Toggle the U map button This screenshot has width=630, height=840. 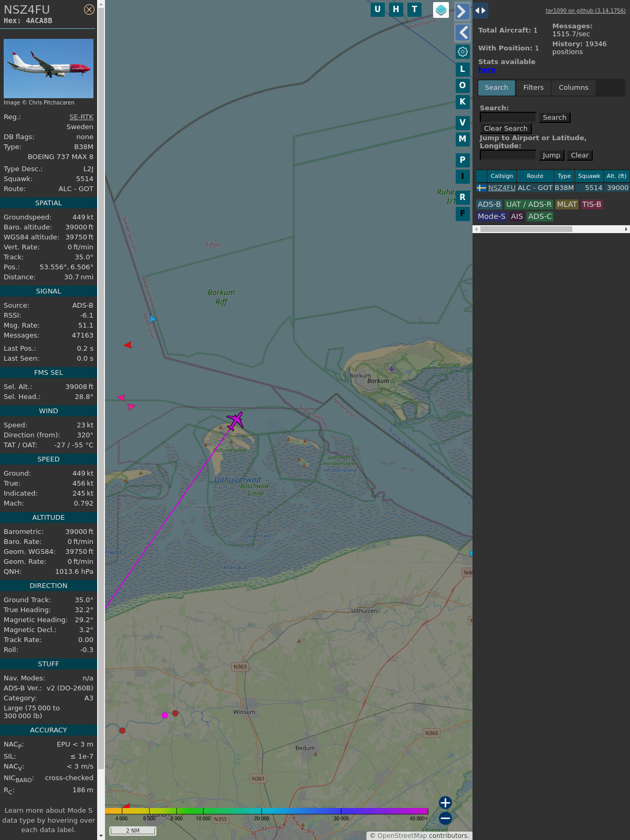click(x=377, y=9)
